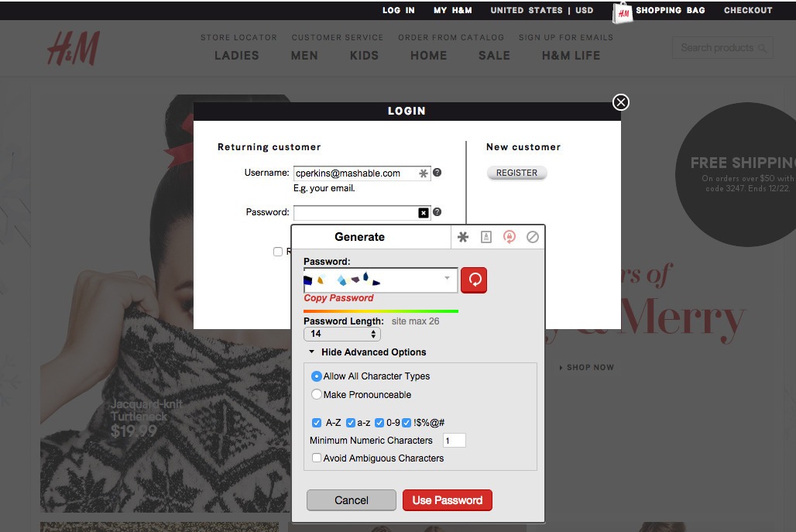Uncheck the A-Z uppercase checkbox
This screenshot has height=532, width=796.
[317, 423]
